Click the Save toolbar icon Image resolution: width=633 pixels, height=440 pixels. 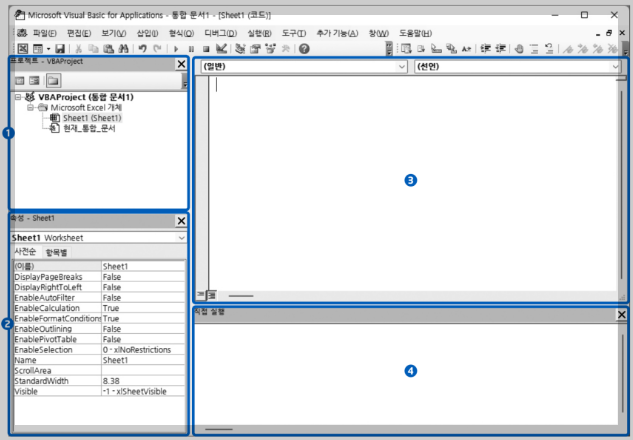[60, 49]
